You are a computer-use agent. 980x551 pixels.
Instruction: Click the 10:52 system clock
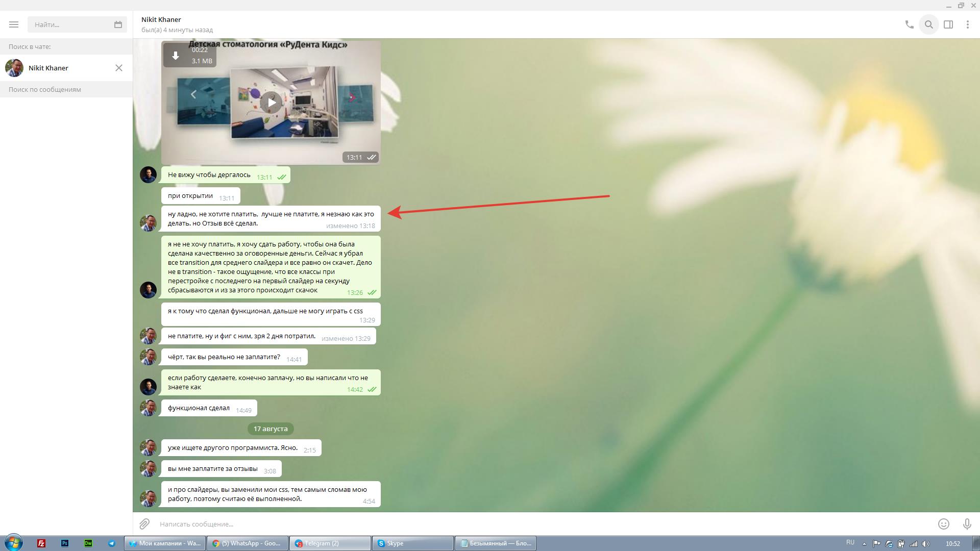click(952, 544)
